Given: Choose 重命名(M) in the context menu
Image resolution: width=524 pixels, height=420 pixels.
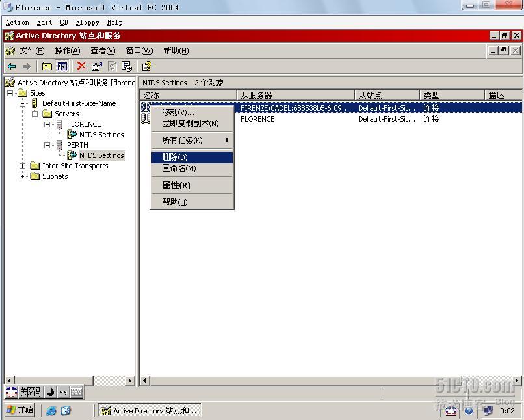Looking at the screenshot, I should tap(192, 168).
